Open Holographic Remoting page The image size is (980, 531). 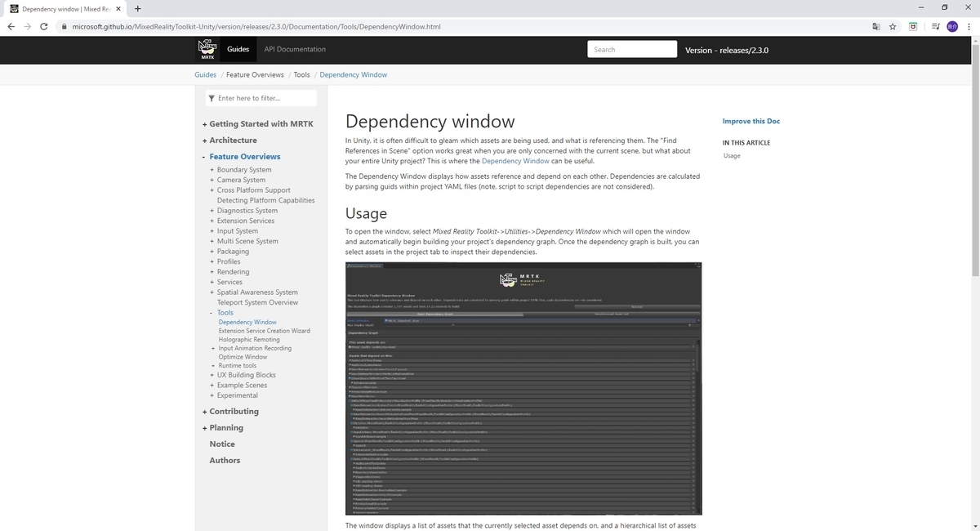(x=249, y=339)
